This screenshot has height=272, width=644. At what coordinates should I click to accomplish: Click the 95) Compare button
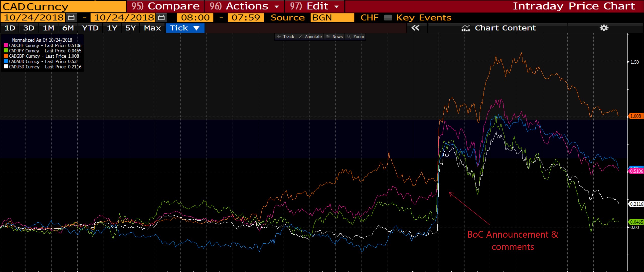[x=165, y=6]
